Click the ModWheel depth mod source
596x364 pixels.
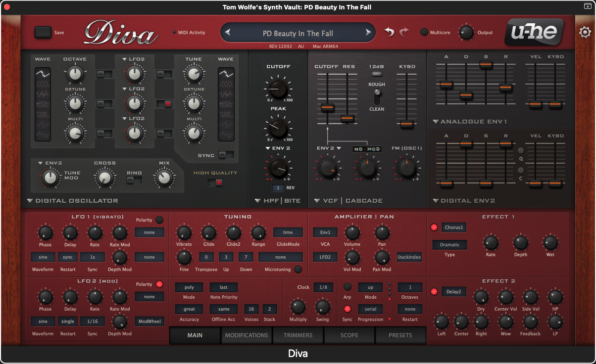click(149, 321)
